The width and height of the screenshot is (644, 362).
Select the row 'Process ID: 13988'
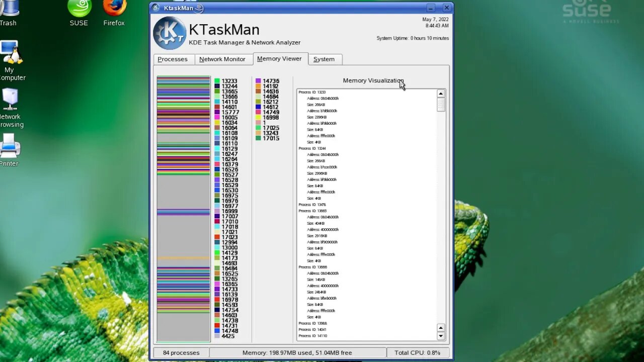(x=312, y=323)
